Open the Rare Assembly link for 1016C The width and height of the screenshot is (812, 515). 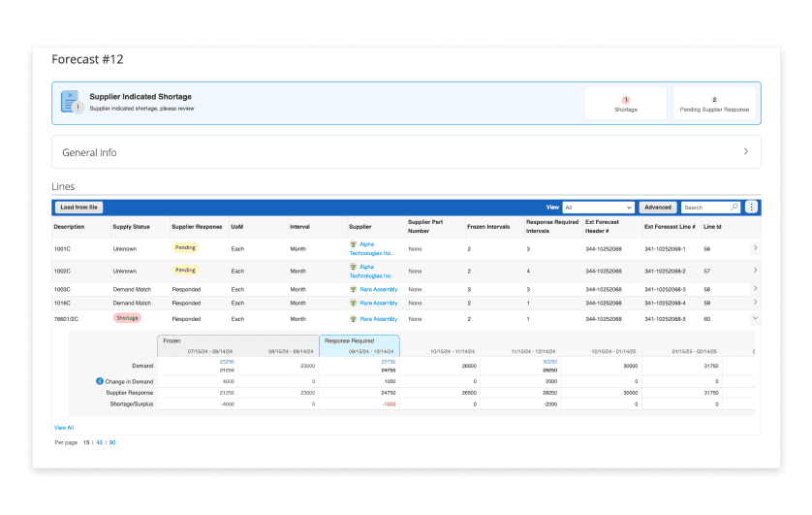click(x=379, y=304)
